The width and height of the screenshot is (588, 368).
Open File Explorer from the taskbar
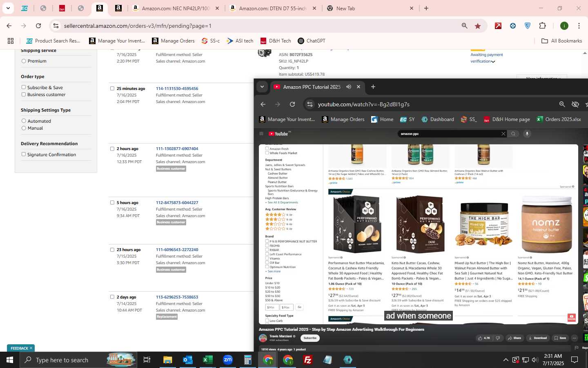coord(167,360)
